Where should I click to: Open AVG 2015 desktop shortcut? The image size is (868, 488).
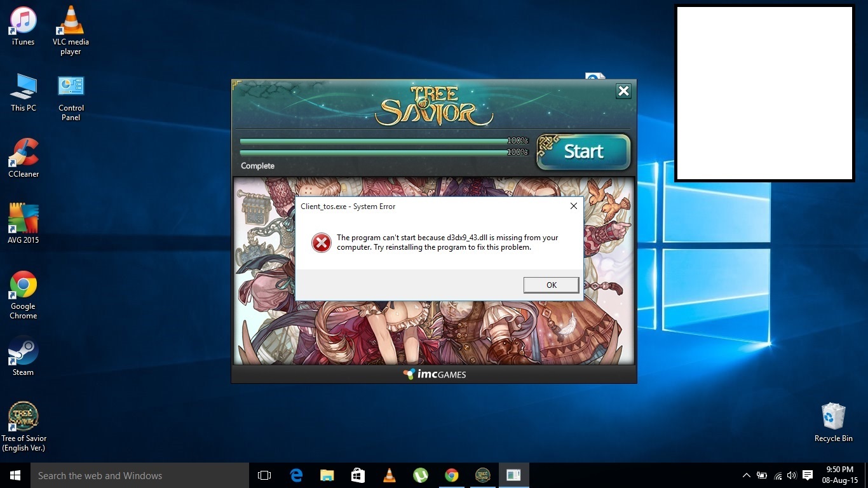[x=24, y=222]
